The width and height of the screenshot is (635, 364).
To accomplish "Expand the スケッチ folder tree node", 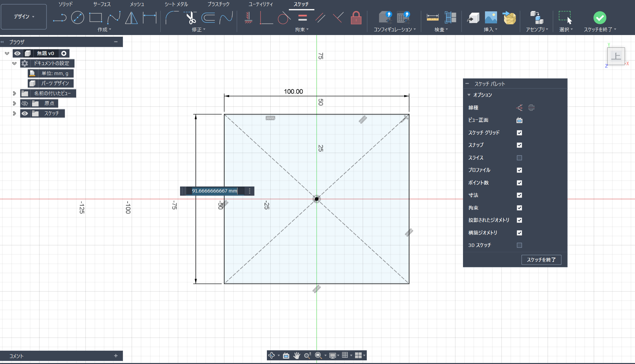I will 14,113.
